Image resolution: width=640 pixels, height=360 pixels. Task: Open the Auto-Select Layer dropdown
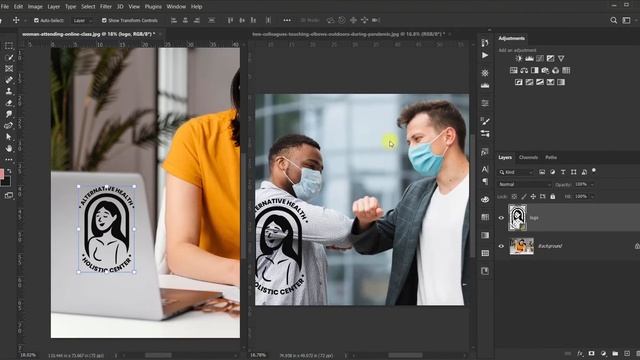tap(83, 20)
